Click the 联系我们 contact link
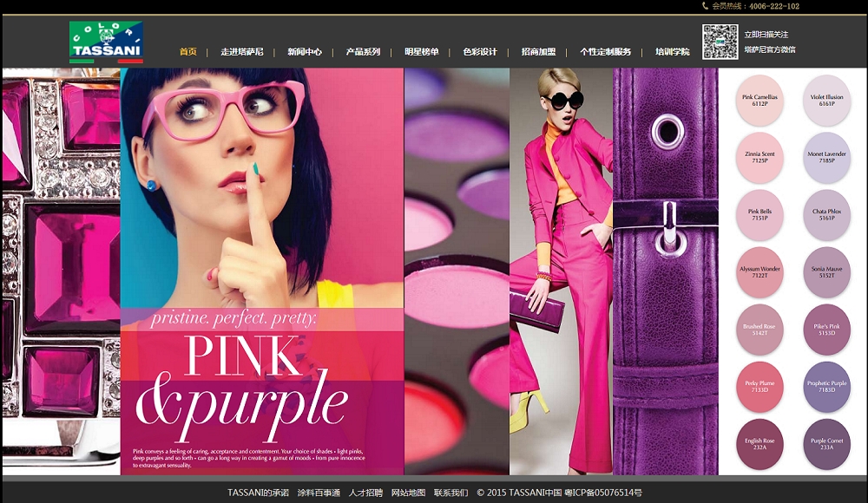Image resolution: width=868 pixels, height=503 pixels. (x=450, y=493)
